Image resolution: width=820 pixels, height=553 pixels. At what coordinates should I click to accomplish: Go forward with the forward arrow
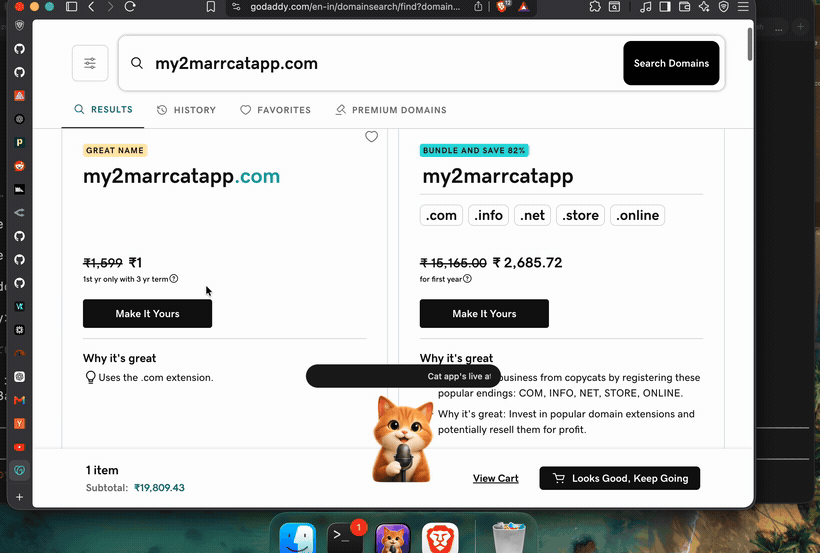pyautogui.click(x=110, y=7)
